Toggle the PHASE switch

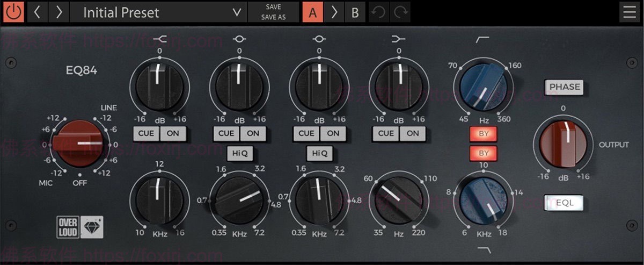[564, 87]
